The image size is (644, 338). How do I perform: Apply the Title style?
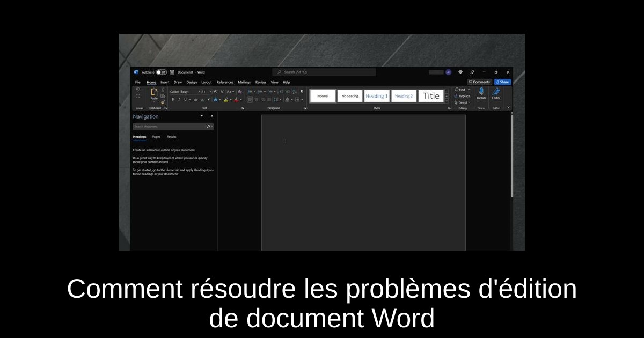pyautogui.click(x=431, y=96)
